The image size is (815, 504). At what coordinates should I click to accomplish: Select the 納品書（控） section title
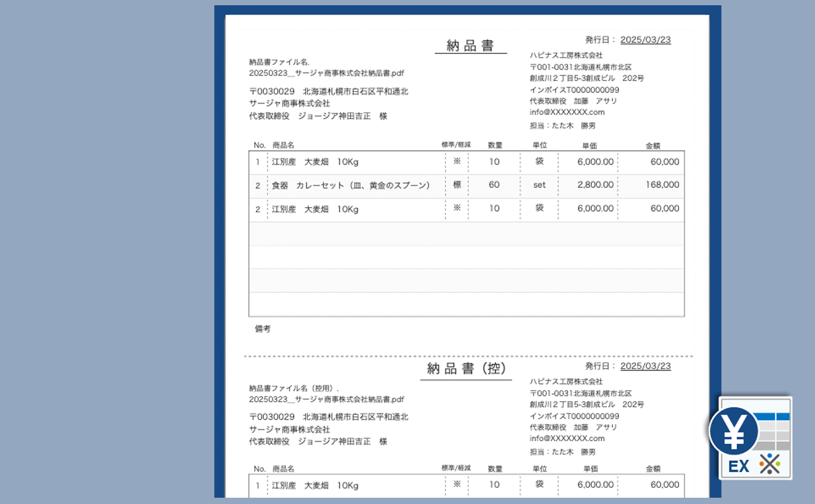(x=466, y=369)
